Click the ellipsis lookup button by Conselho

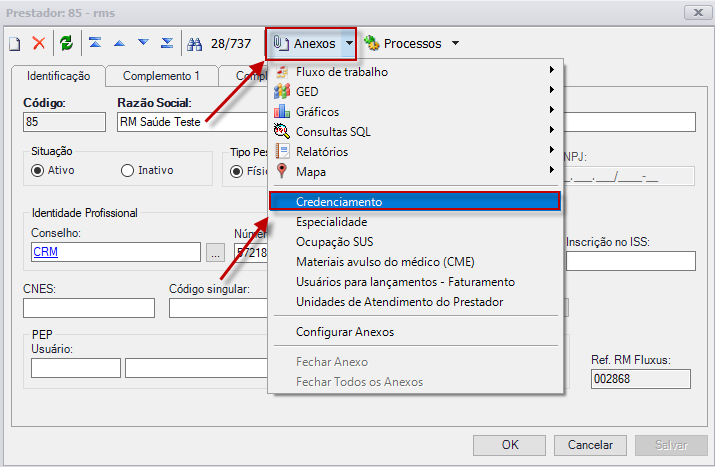215,252
